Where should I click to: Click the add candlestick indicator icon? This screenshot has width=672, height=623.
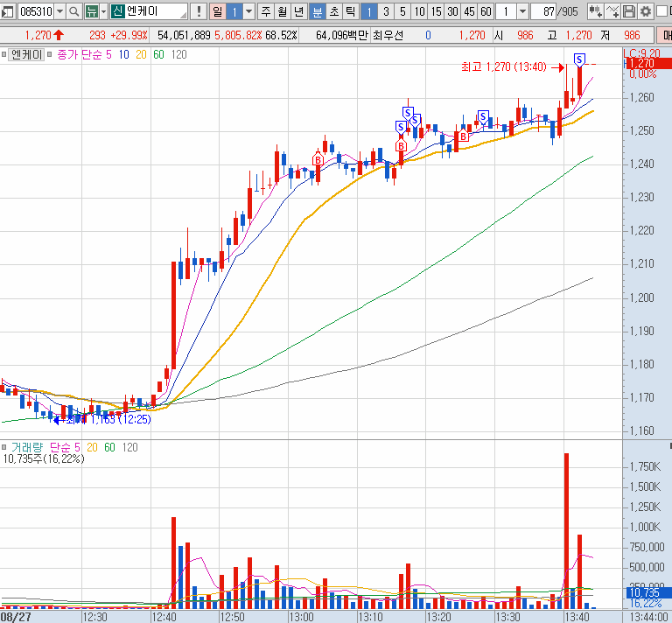coord(595,12)
